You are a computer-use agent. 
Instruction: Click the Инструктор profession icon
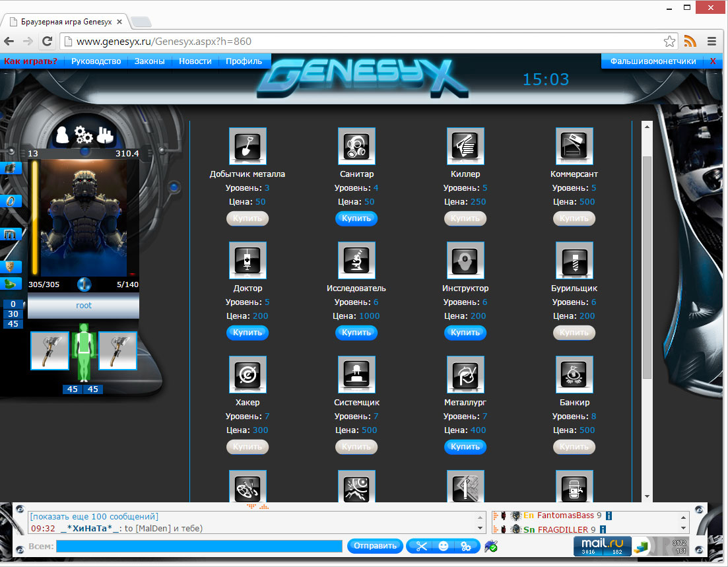coord(465,260)
